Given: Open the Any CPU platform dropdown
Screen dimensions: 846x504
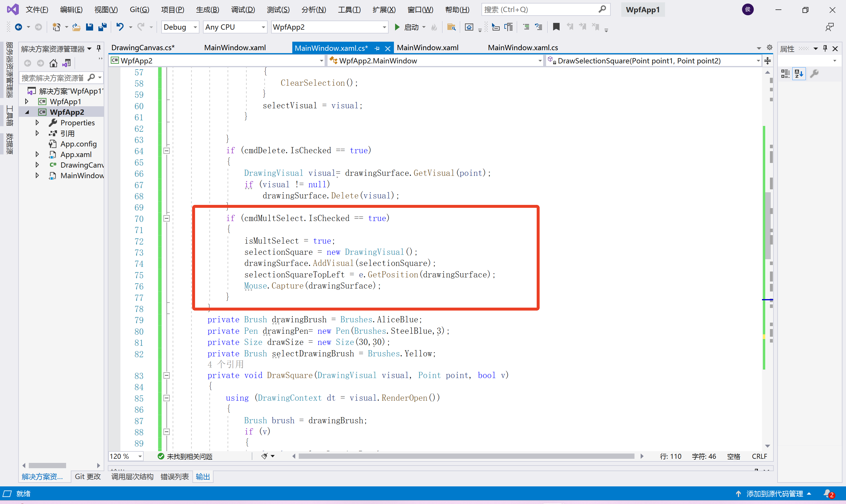Looking at the screenshot, I should (234, 27).
